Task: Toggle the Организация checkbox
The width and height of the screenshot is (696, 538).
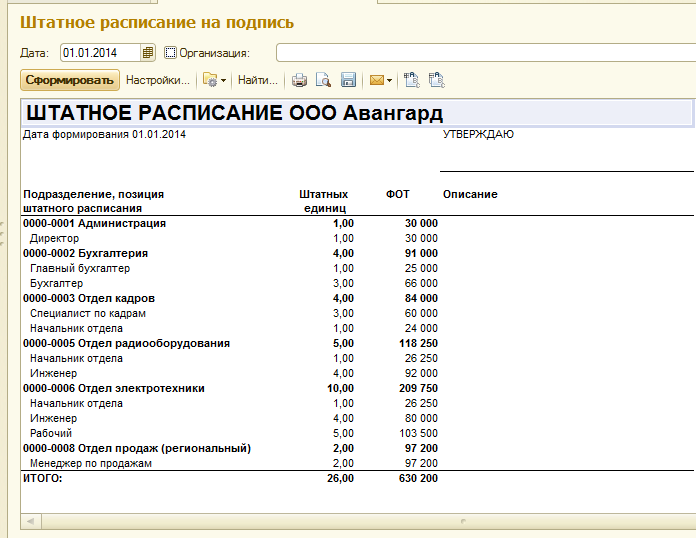Action: (x=170, y=53)
